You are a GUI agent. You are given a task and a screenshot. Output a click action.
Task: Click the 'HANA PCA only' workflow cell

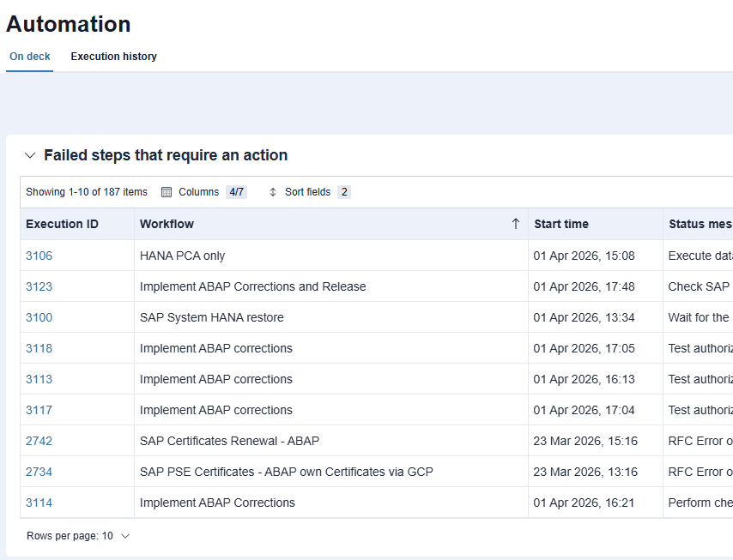point(331,256)
